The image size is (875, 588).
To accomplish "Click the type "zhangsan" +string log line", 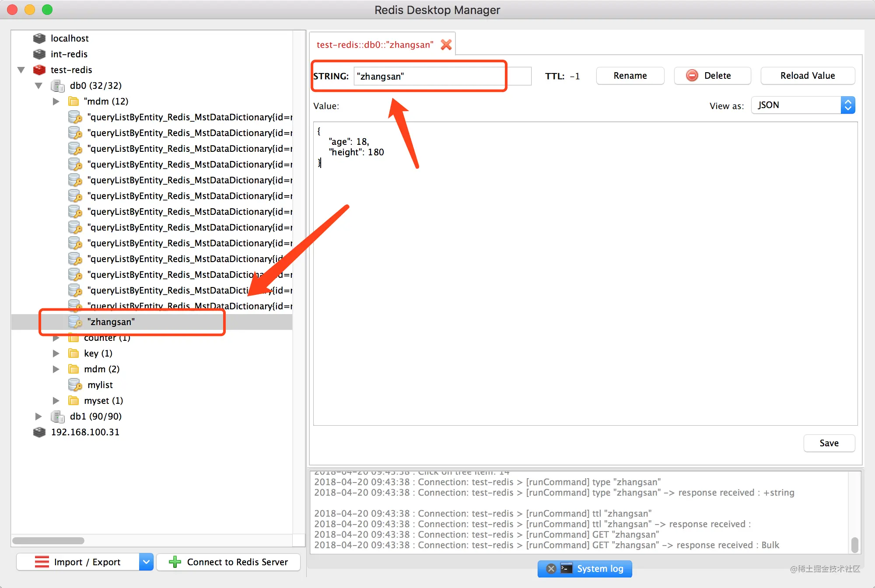I will pyautogui.click(x=554, y=493).
